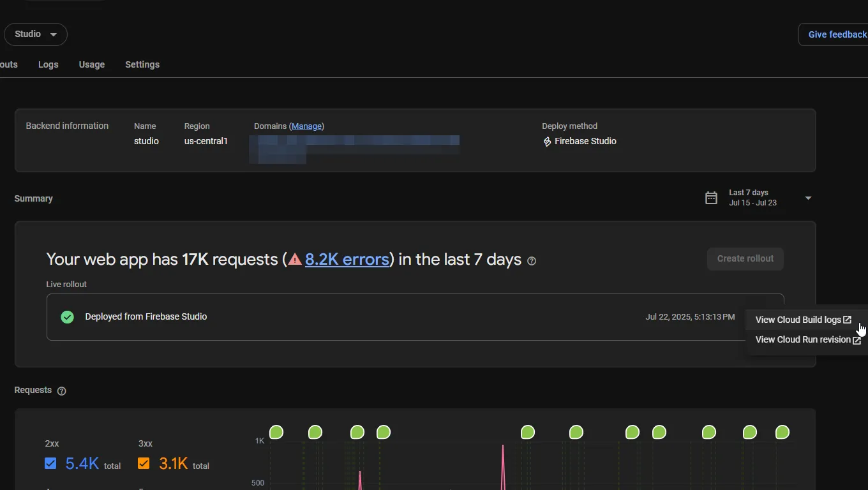Screen dimensions: 868x490
Task: Disable the 3xx responses checkbox
Action: click(144, 463)
